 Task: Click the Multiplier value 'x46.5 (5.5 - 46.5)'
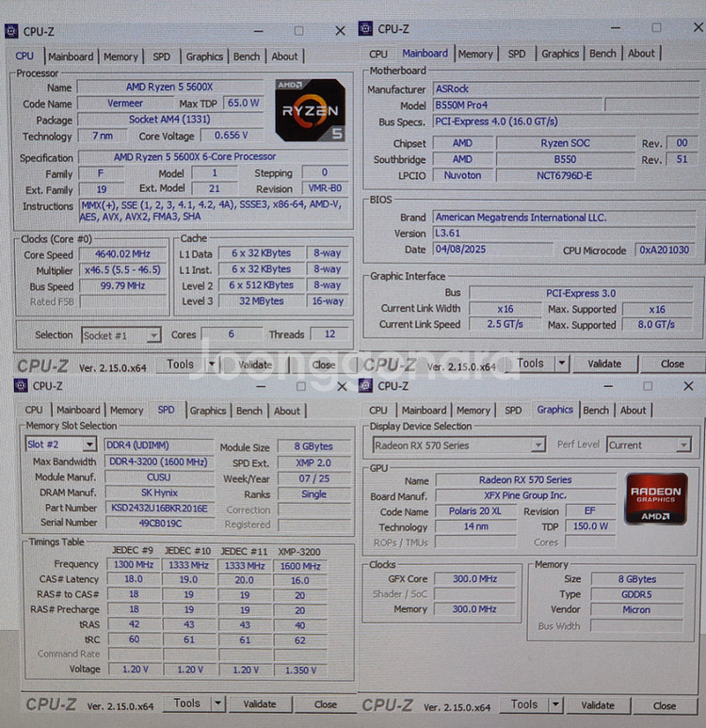click(122, 269)
